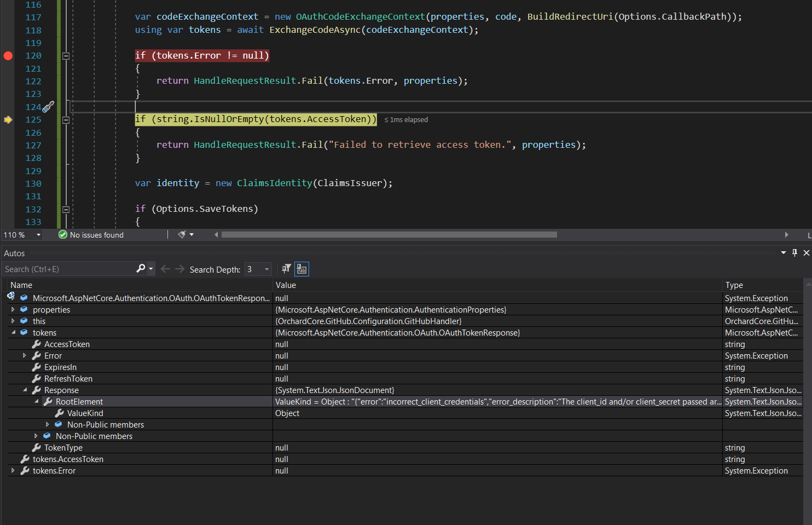Image resolution: width=812 pixels, height=525 pixels.
Task: Open the Search Depth dropdown
Action: pyautogui.click(x=268, y=269)
